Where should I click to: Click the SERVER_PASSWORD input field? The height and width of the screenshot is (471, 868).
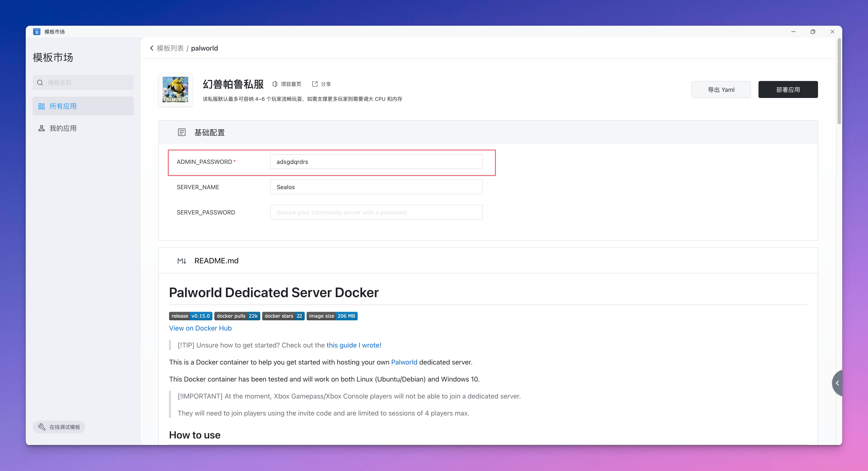click(x=376, y=212)
